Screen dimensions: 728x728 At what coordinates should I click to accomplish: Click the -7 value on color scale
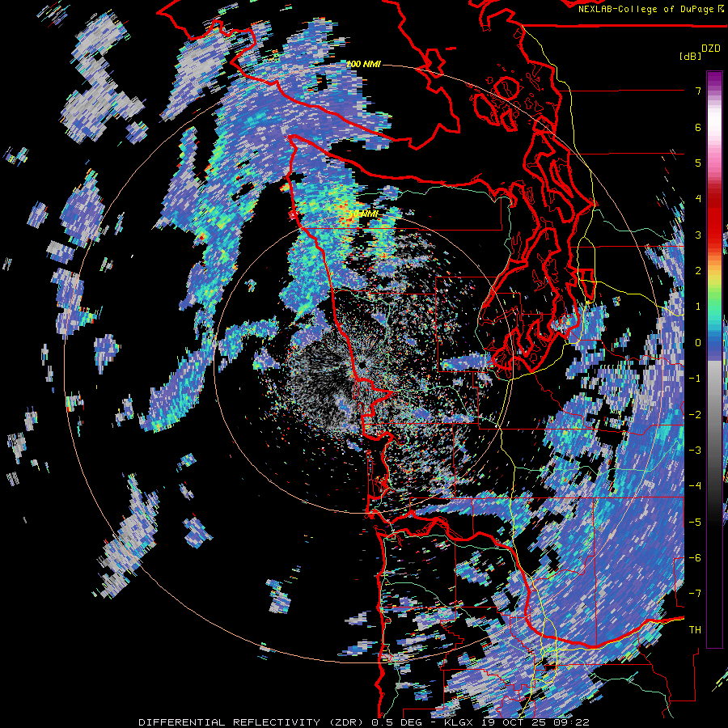(x=695, y=594)
